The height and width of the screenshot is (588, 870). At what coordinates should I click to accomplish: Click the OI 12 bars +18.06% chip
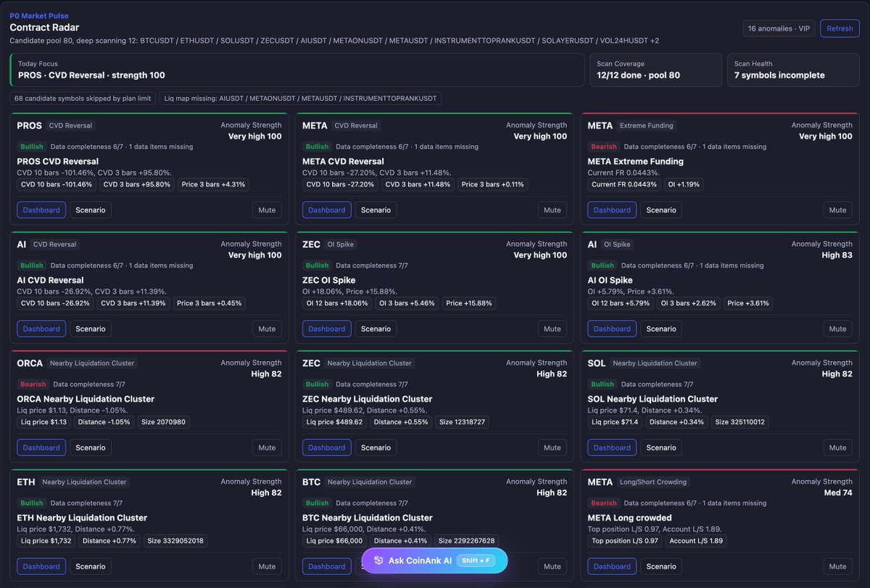[x=336, y=303]
